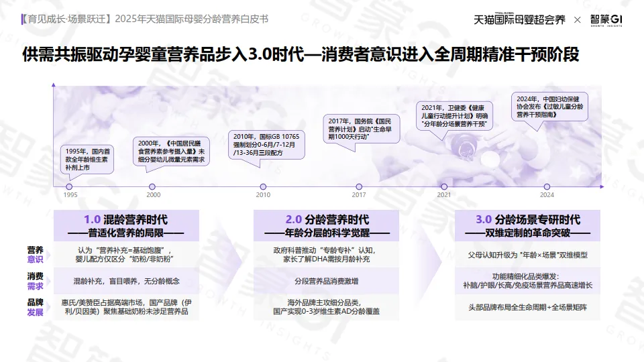This screenshot has width=644, height=362.
Task: Click the 父母认知升级为"年龄×场景" cell
Action: coord(527,255)
